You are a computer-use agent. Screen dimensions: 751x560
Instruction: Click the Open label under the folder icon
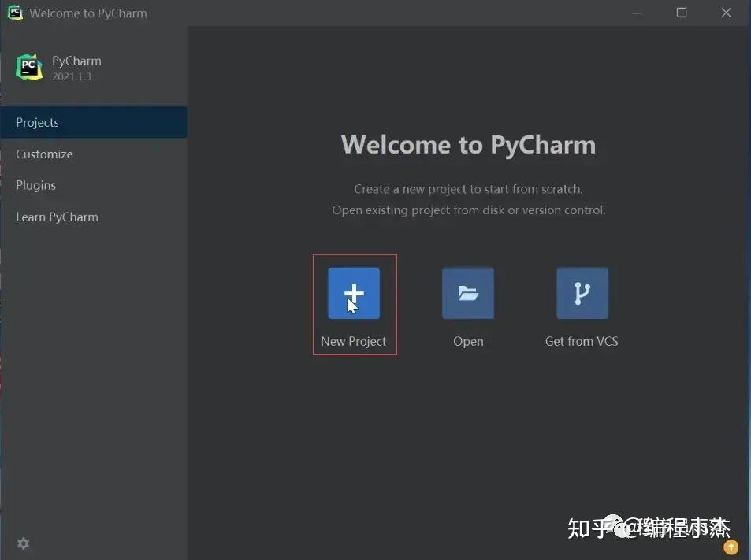click(x=467, y=340)
